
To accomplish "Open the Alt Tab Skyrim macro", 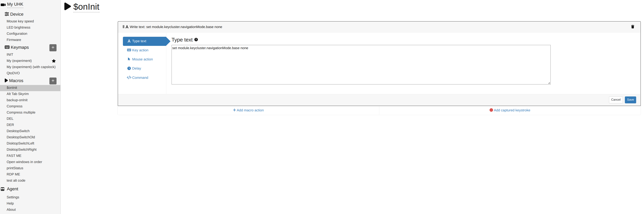I will point(18,94).
